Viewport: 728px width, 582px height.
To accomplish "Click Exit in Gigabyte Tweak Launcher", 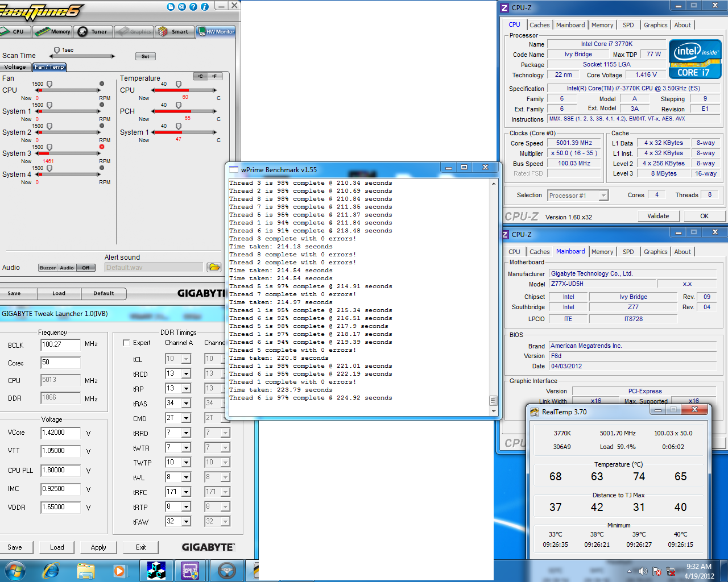I will point(141,547).
